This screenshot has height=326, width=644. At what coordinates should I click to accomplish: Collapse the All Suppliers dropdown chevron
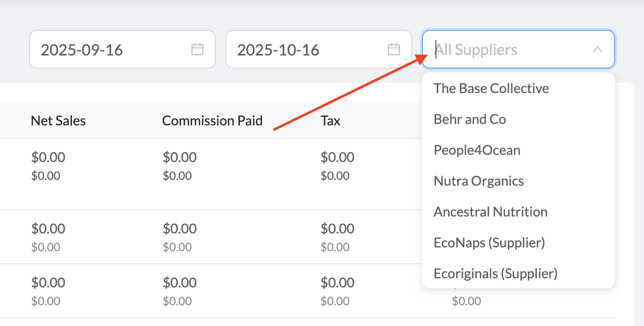point(597,49)
